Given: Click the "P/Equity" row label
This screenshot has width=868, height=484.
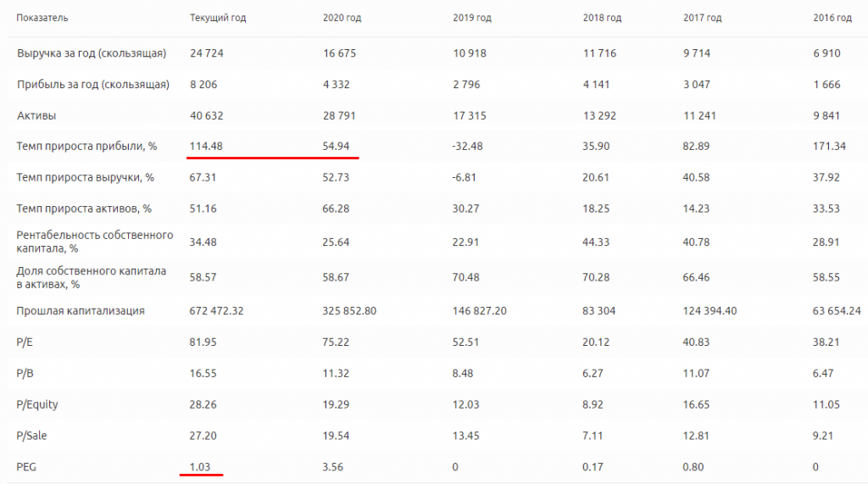Looking at the screenshot, I should click(x=37, y=404).
